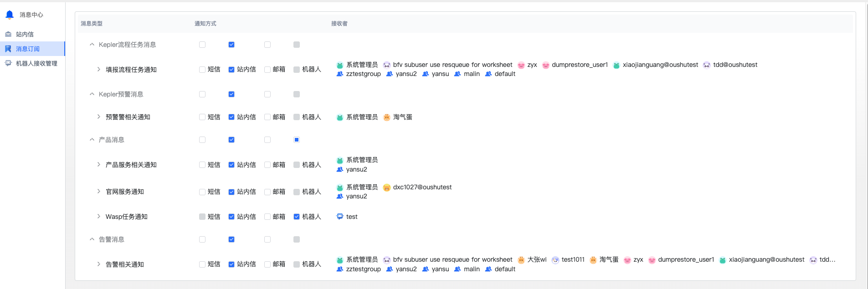Click the robot icon next to test receiver
The height and width of the screenshot is (289, 868).
click(x=339, y=217)
